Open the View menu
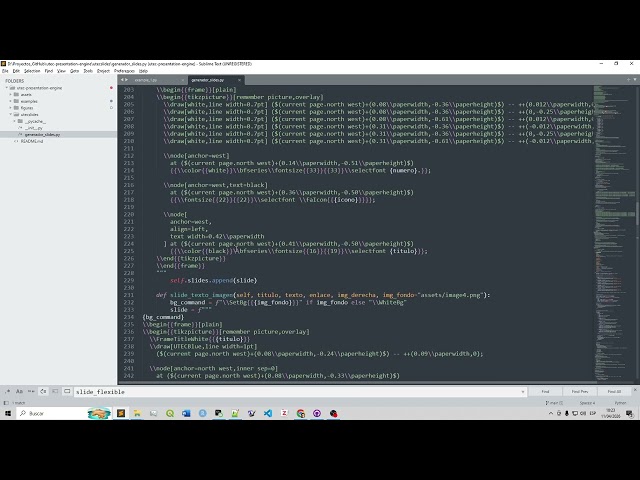 61,71
